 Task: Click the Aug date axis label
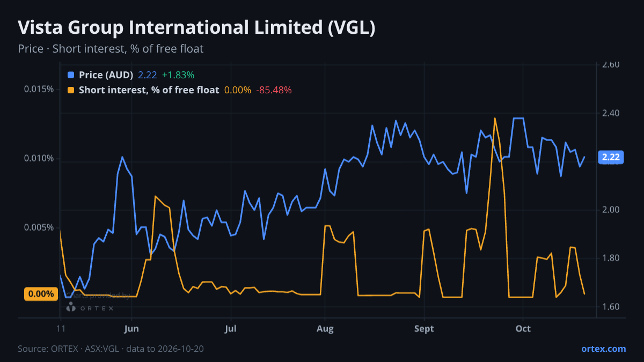click(x=325, y=328)
